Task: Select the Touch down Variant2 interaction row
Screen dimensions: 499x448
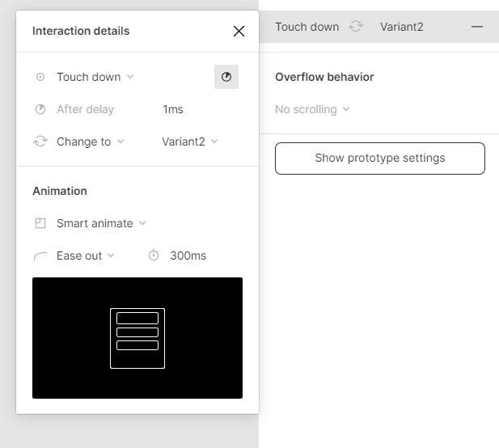Action: click(x=378, y=27)
